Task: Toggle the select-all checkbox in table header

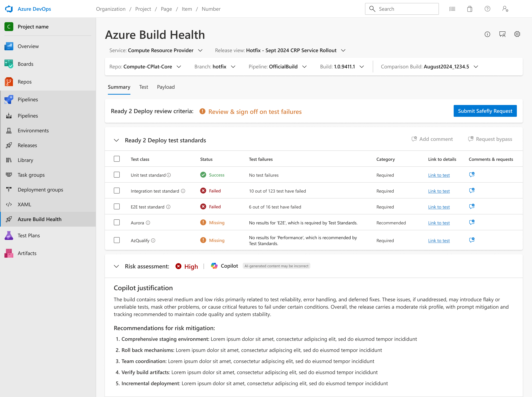Action: (117, 159)
